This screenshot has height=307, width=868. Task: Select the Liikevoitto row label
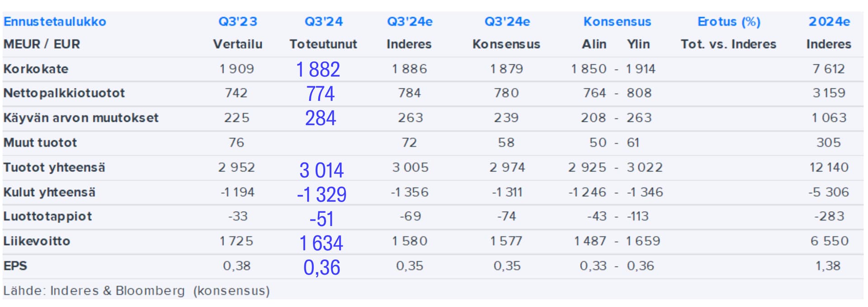[x=37, y=241]
